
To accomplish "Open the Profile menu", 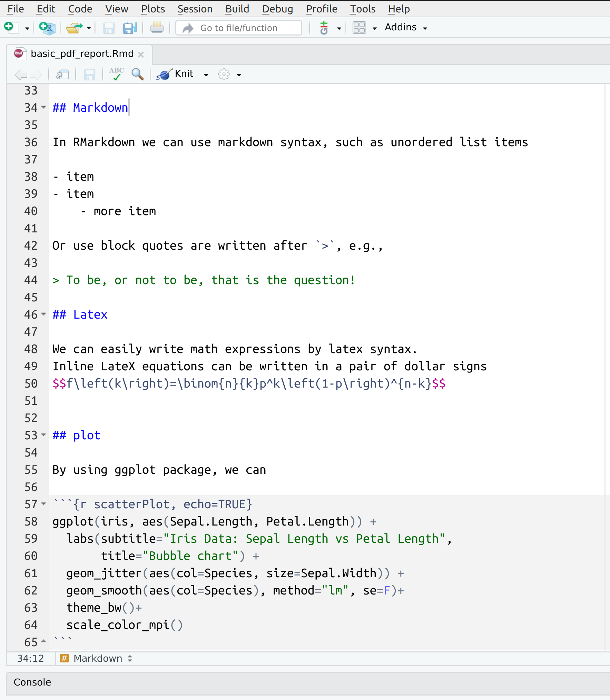I will tap(322, 9).
